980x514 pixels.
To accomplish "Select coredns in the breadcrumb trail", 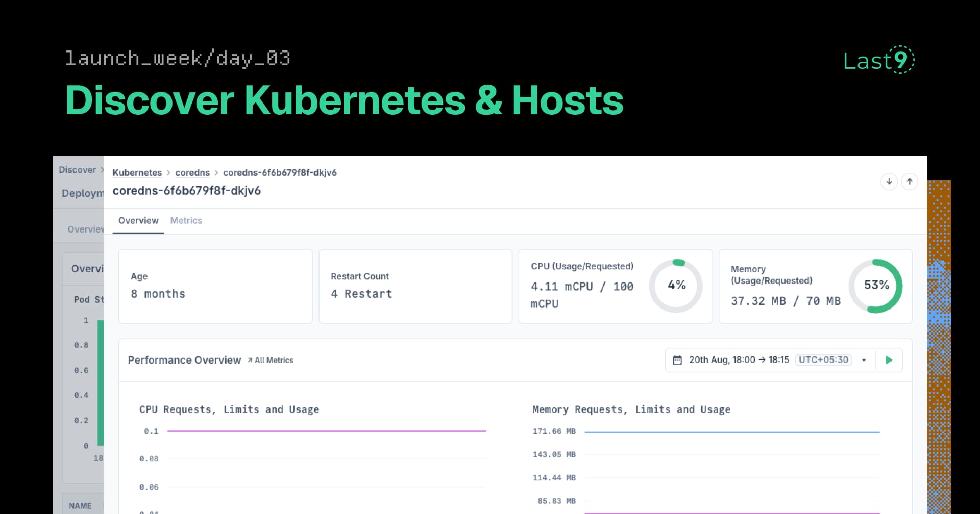I will (x=192, y=172).
